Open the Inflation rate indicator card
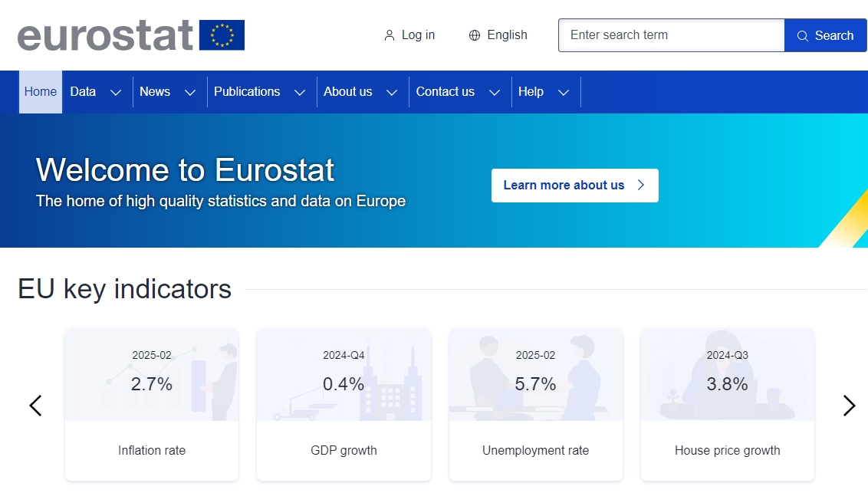The image size is (868, 493). [151, 405]
